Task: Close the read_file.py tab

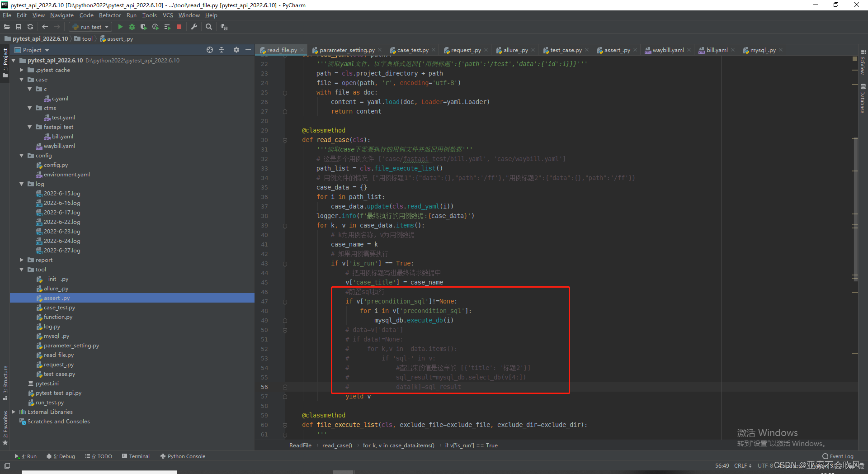Action: pos(302,50)
